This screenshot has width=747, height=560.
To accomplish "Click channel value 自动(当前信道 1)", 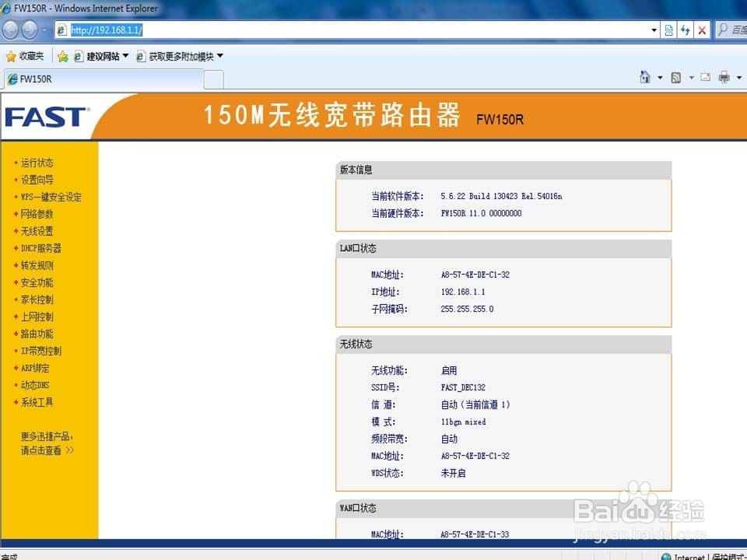I will coord(475,404).
